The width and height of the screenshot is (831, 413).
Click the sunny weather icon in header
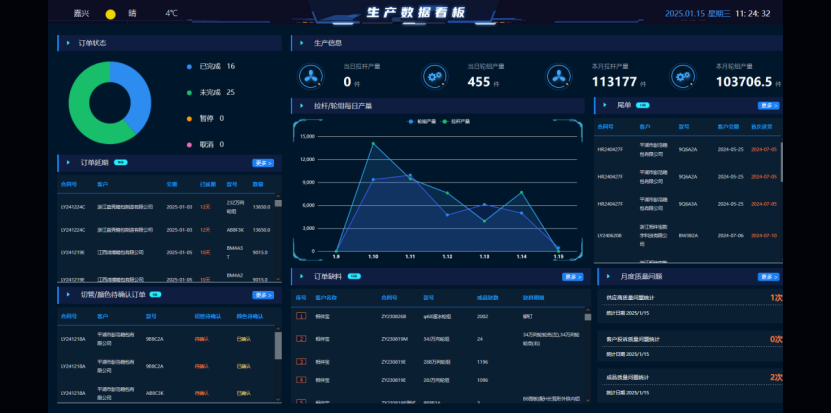click(110, 14)
